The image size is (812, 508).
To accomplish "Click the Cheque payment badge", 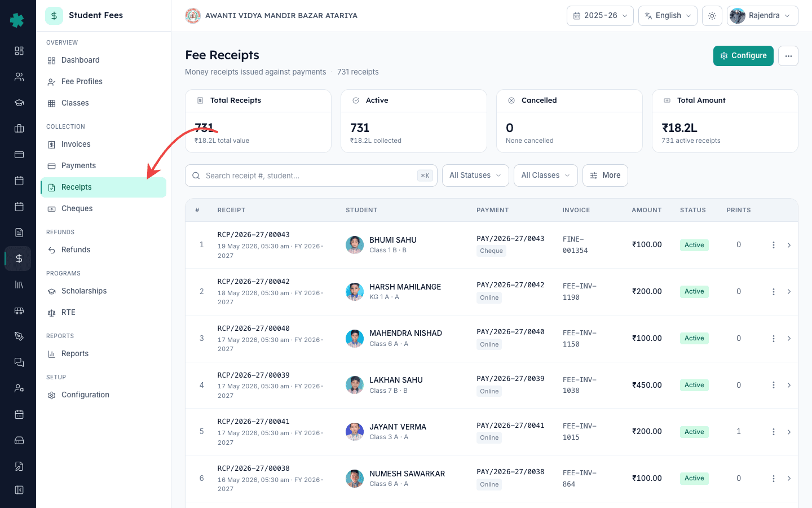I will point(491,251).
